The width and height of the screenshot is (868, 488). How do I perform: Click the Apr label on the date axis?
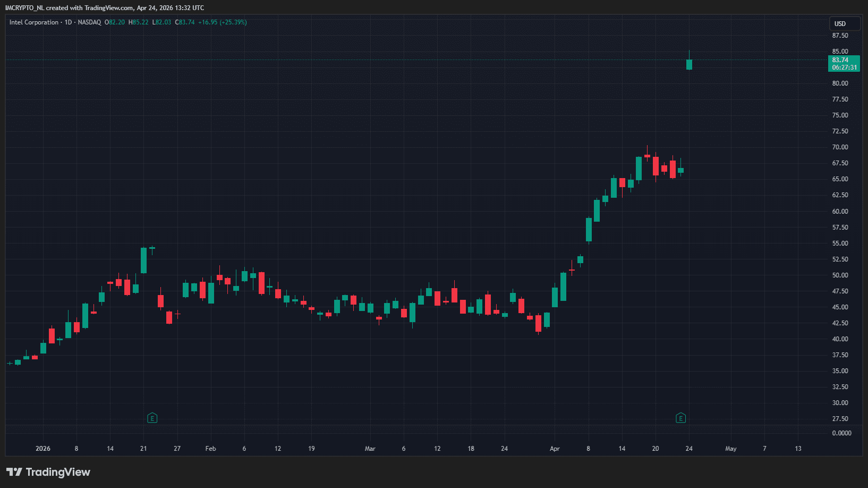[555, 449]
